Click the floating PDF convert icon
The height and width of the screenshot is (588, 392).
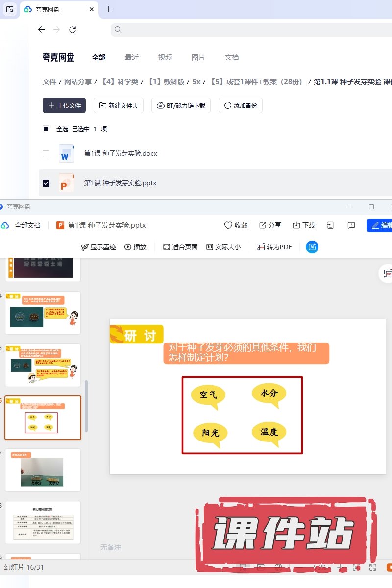point(388,273)
